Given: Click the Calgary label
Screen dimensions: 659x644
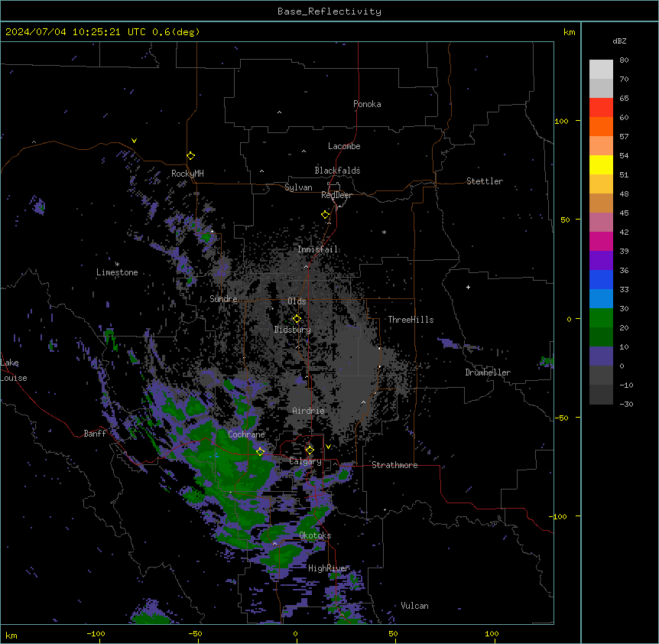Looking at the screenshot, I should [x=306, y=461].
